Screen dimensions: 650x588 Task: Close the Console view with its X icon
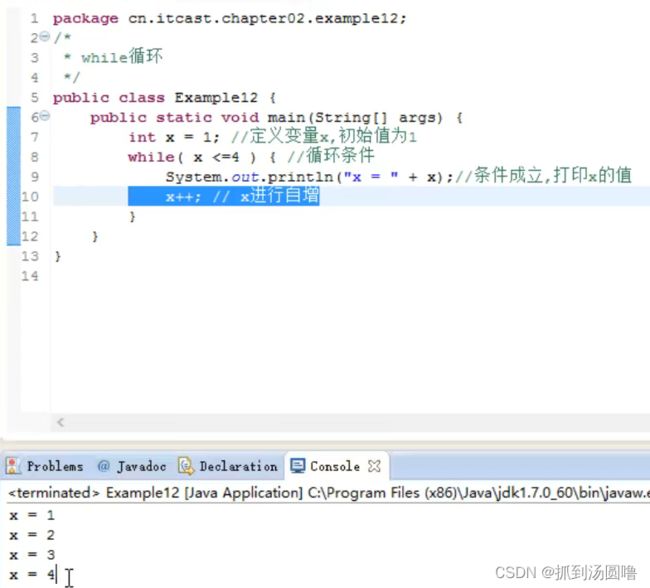pos(374,467)
